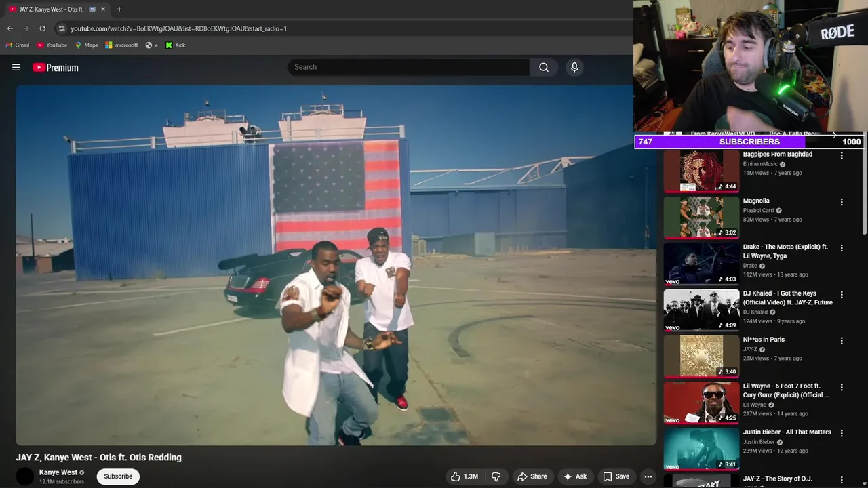Click the 12.1M subscribers text
Image resolution: width=868 pixels, height=488 pixels.
coord(62,482)
